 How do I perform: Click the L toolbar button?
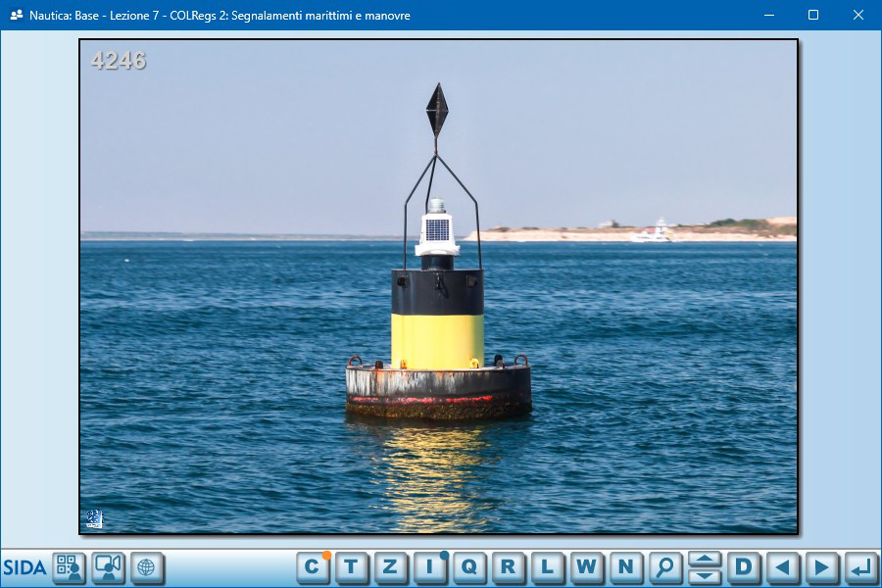(x=547, y=566)
